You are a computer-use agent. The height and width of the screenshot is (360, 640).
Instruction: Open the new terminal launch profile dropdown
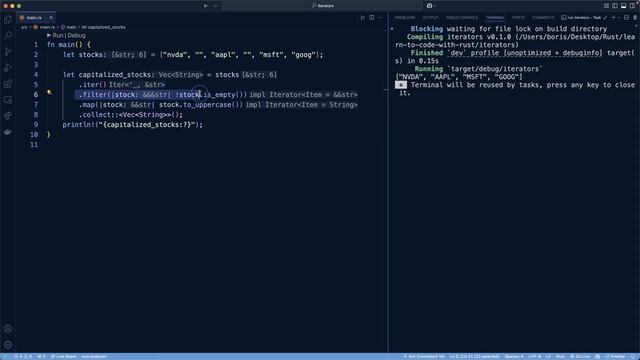(619, 18)
